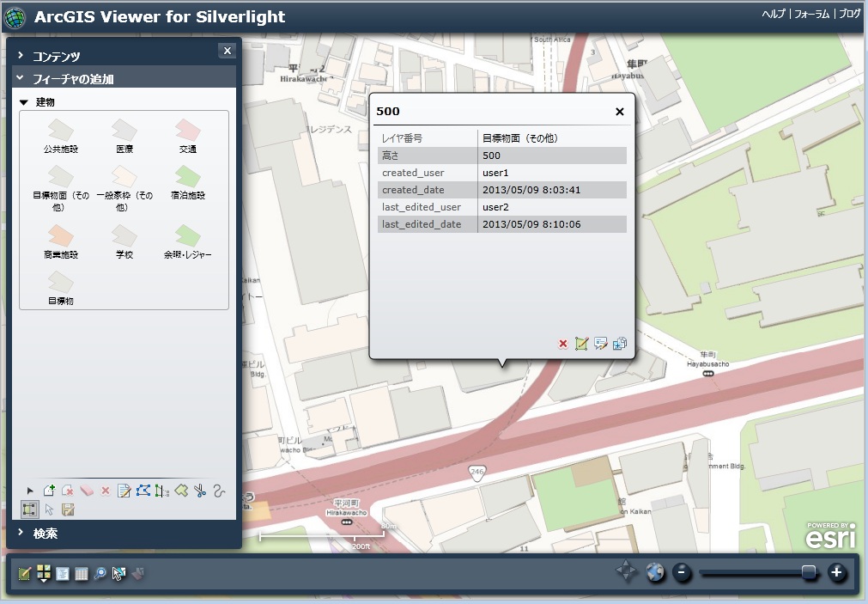Click the レイヤ番号 field label
Screen dimensions: 868x604
[x=403, y=138]
